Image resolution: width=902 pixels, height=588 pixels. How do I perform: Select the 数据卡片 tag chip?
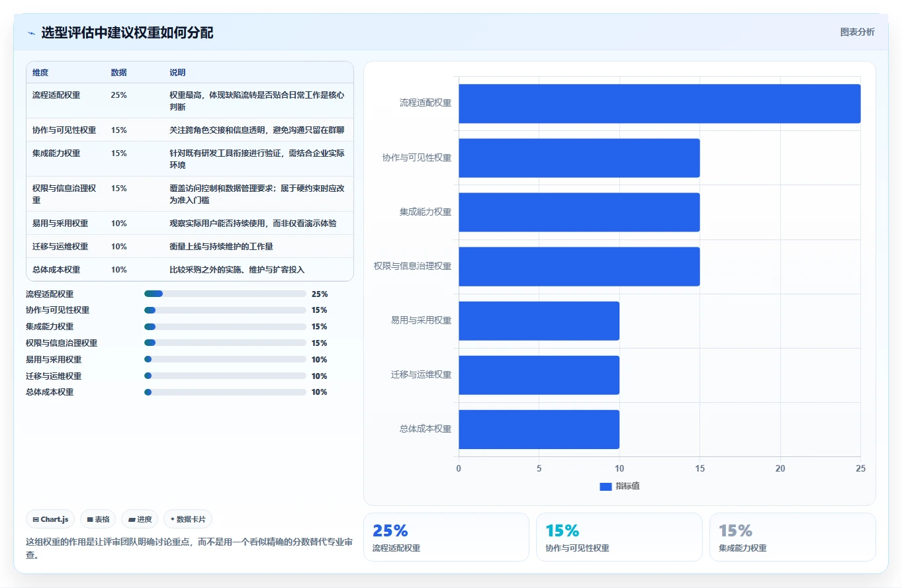tap(188, 519)
